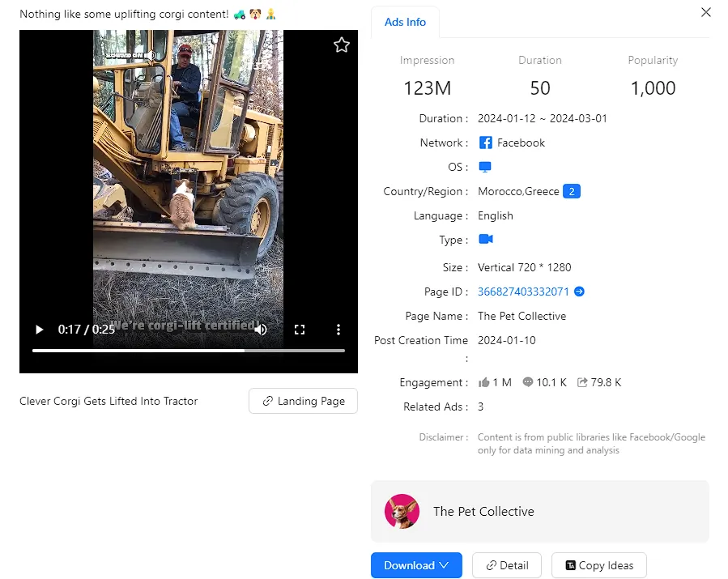The width and height of the screenshot is (728, 579).
Task: Open Page ID 366827403332071 link
Action: tap(523, 292)
